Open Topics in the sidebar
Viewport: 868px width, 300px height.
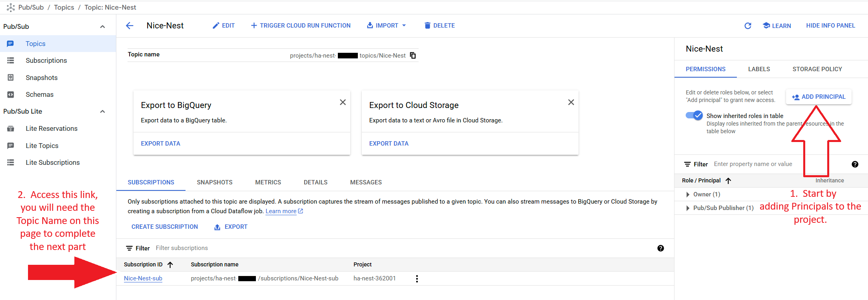(58, 44)
